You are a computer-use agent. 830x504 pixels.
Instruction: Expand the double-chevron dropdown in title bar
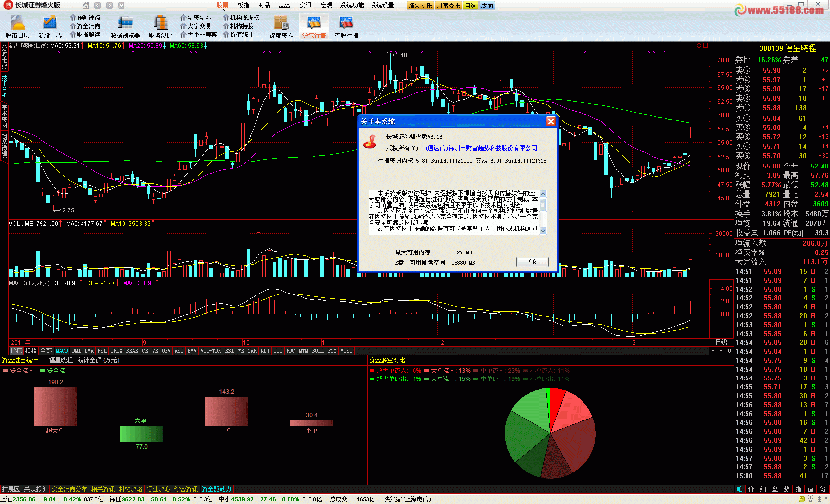pos(121,6)
